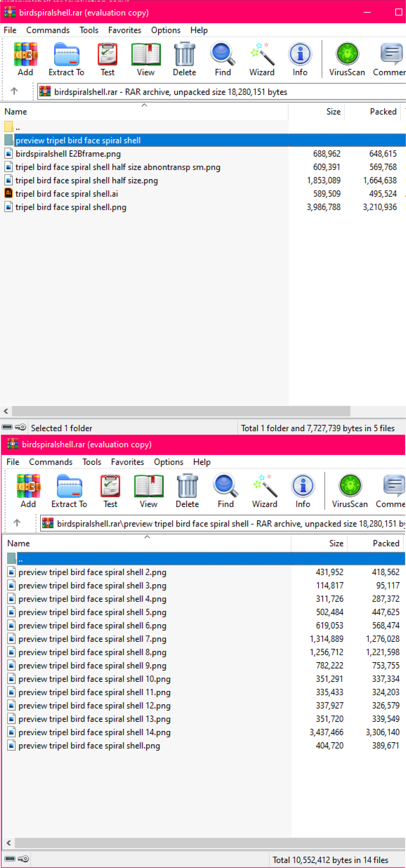Sort by Name column in the upper window

tap(16, 112)
